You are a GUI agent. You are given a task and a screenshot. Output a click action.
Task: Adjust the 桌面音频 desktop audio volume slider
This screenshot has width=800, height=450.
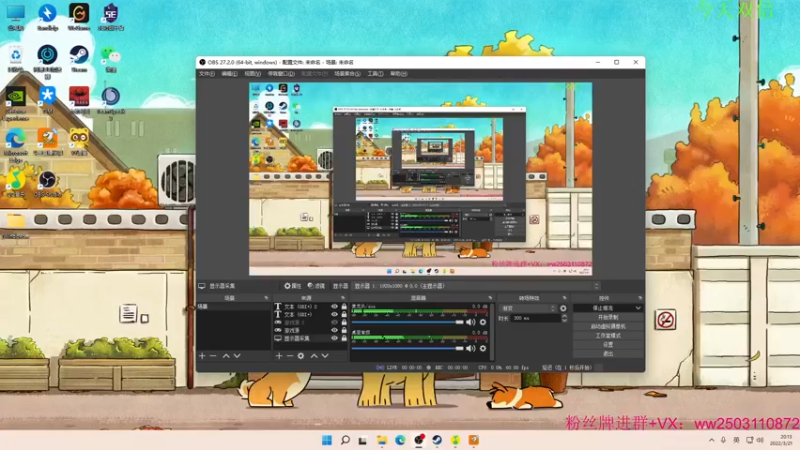pyautogui.click(x=407, y=348)
